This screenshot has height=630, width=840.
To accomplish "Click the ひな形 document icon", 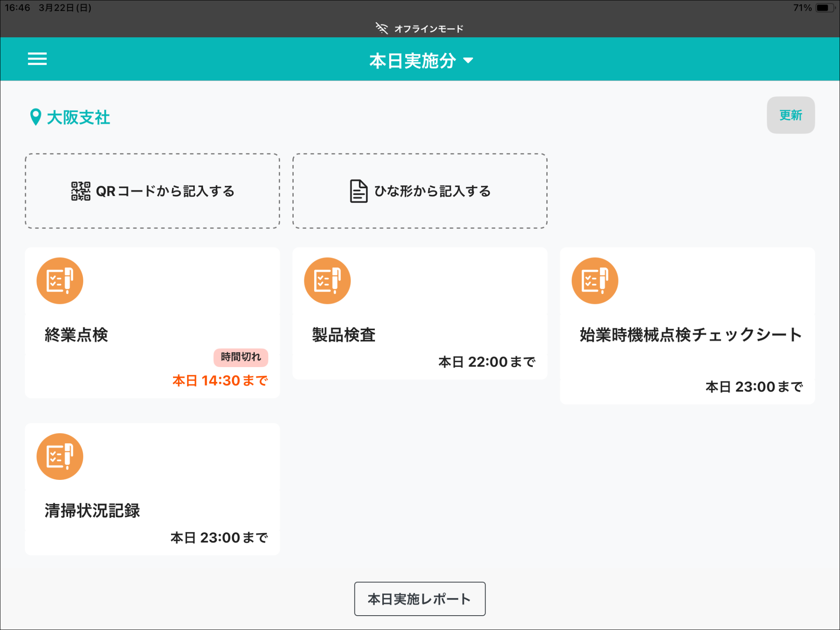I will 358,191.
